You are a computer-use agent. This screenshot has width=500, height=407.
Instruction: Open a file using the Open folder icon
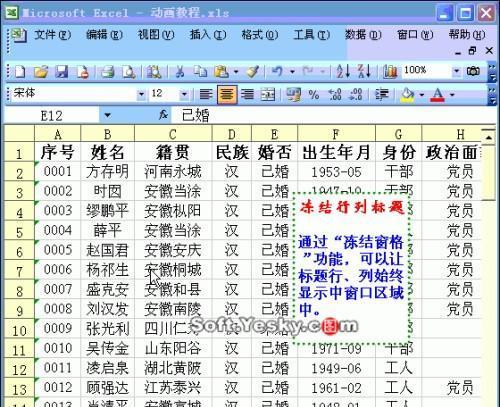(41, 71)
